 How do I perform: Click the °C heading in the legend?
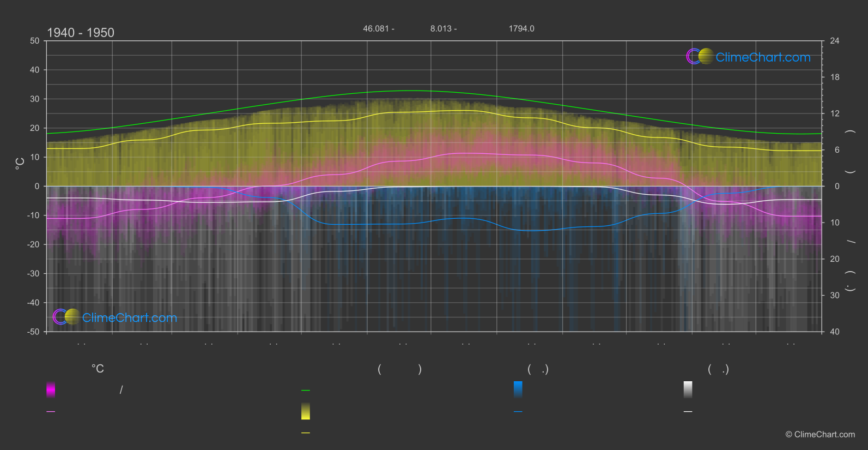pos(98,369)
